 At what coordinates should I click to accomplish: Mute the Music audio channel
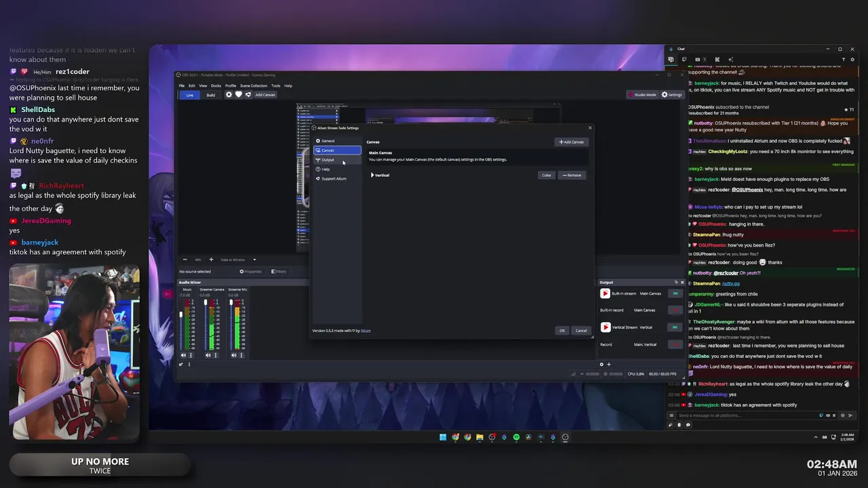point(183,355)
